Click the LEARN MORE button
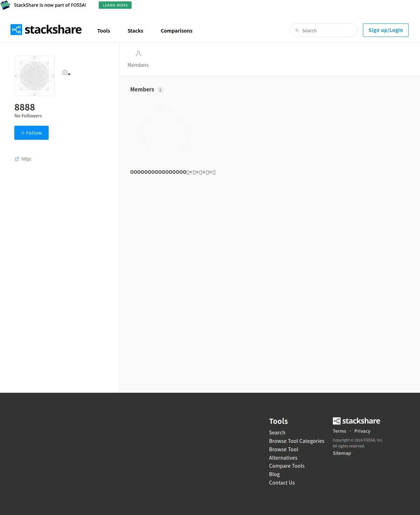 pos(115,5)
